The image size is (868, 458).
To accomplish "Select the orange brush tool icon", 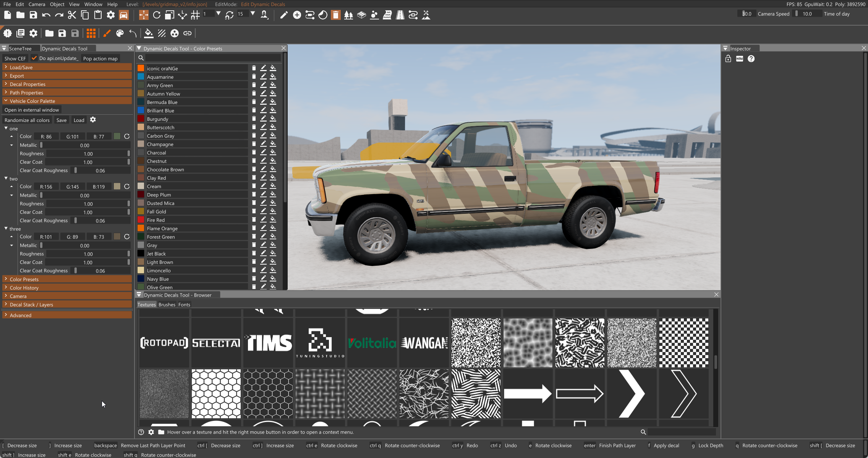I will point(107,33).
